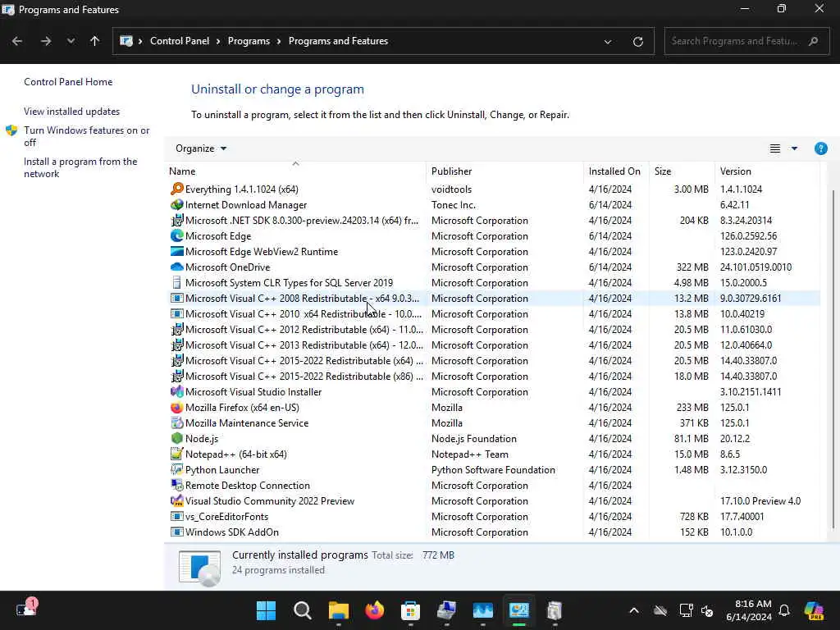Click Python Software Foundation publisher cell
Screen dimensions: 840x630
coord(493,469)
